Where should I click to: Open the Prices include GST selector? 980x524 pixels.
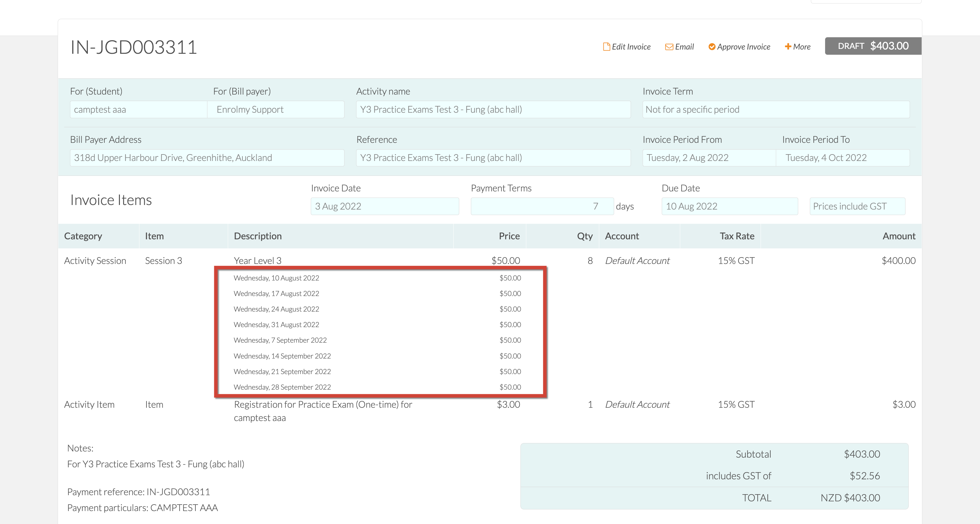pos(857,206)
